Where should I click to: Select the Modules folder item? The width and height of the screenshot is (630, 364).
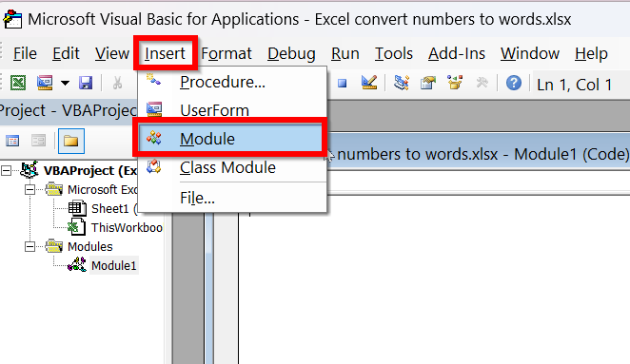(x=90, y=246)
